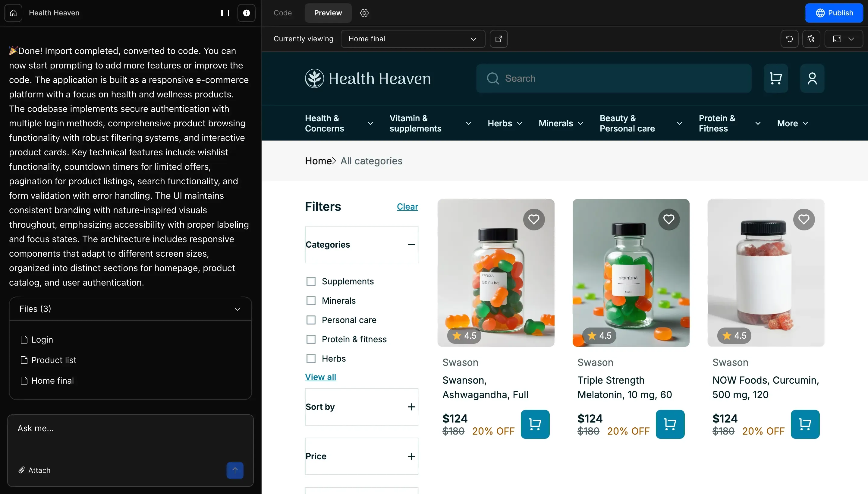Screen dimensions: 868x494
Task: Activate the element selector cursor icon
Action: click(811, 39)
